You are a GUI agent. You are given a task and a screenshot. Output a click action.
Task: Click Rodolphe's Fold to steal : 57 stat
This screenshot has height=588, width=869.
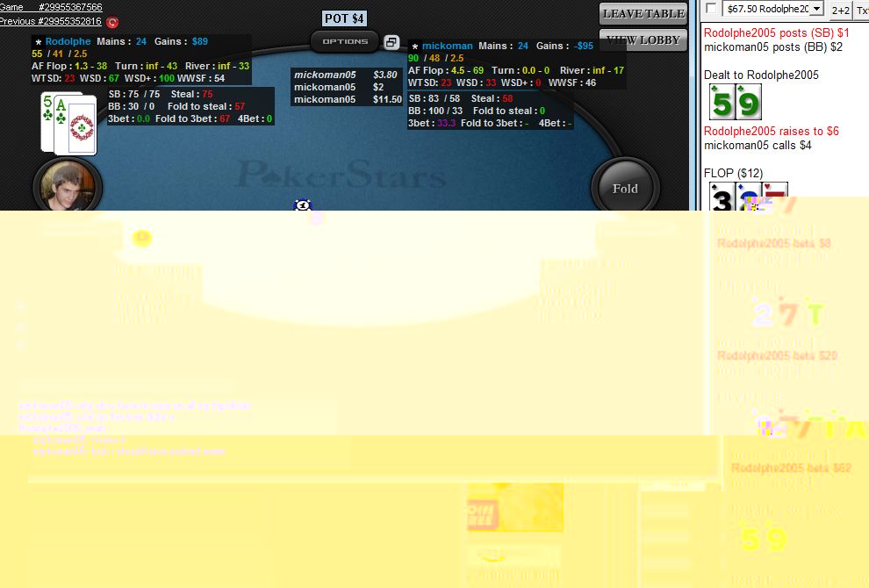click(206, 106)
